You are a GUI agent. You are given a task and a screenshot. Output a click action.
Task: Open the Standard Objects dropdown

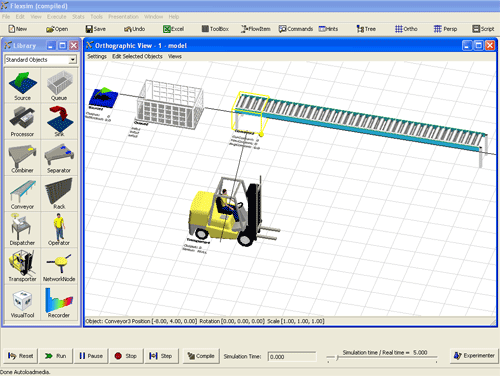tap(73, 60)
